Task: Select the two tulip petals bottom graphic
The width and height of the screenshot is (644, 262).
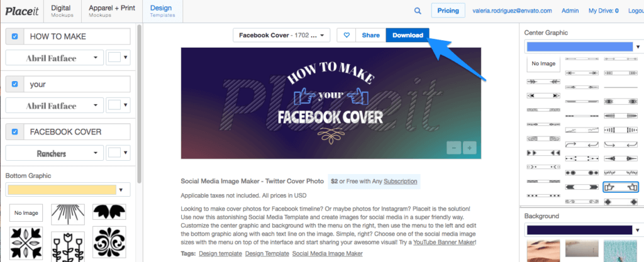Action: click(x=109, y=212)
